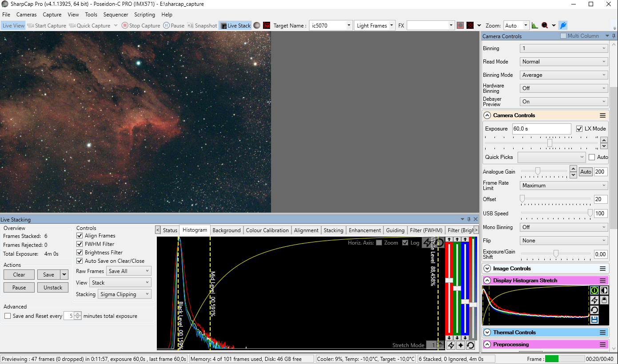Click the red NC icon before Target Name
The height and width of the screenshot is (364, 618).
point(267,26)
